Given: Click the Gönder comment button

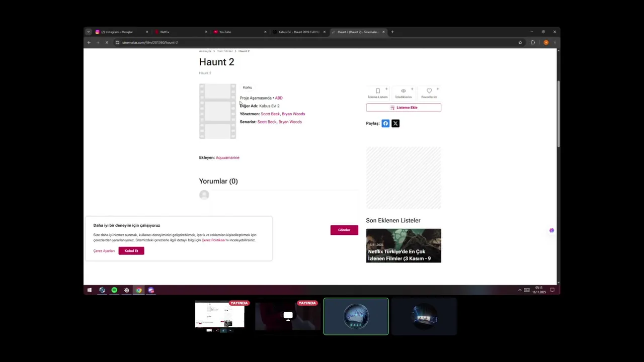Looking at the screenshot, I should pyautogui.click(x=344, y=230).
